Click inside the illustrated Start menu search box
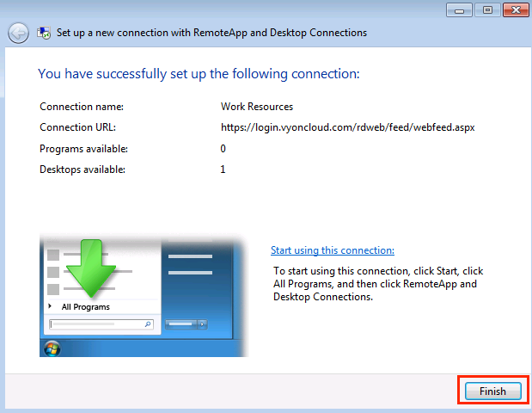 click(95, 324)
